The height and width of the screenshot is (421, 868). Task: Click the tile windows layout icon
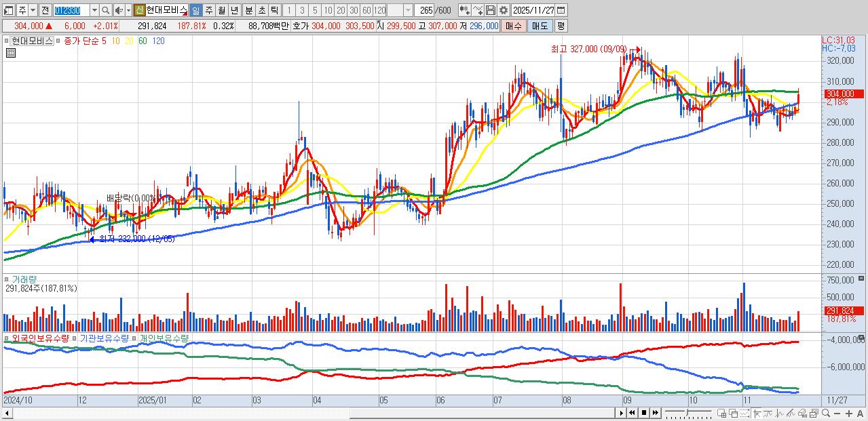tap(721, 414)
